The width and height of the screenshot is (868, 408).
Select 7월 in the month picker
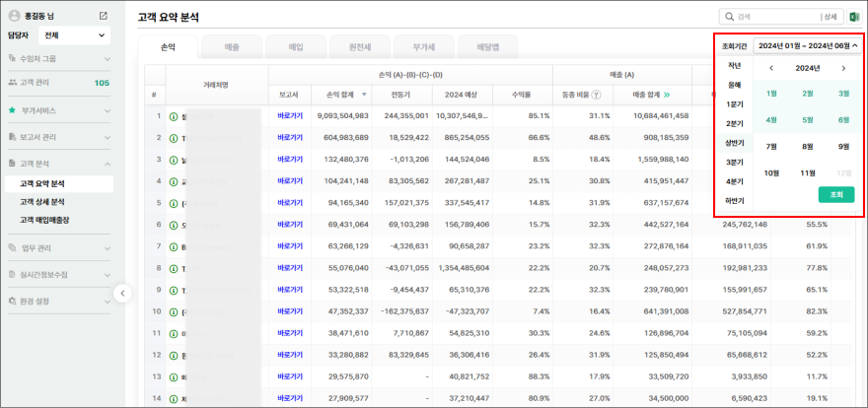click(771, 146)
